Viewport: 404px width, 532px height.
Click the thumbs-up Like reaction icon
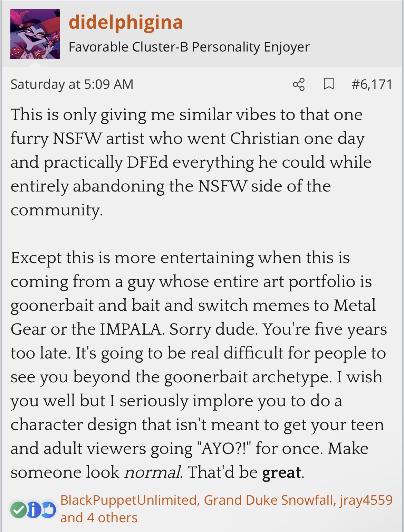coord(49,510)
